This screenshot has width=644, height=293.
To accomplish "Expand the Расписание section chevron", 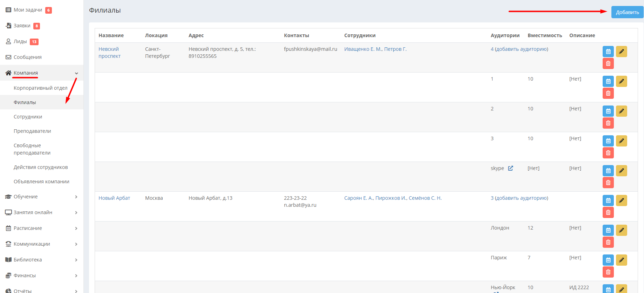I will 76,229.
